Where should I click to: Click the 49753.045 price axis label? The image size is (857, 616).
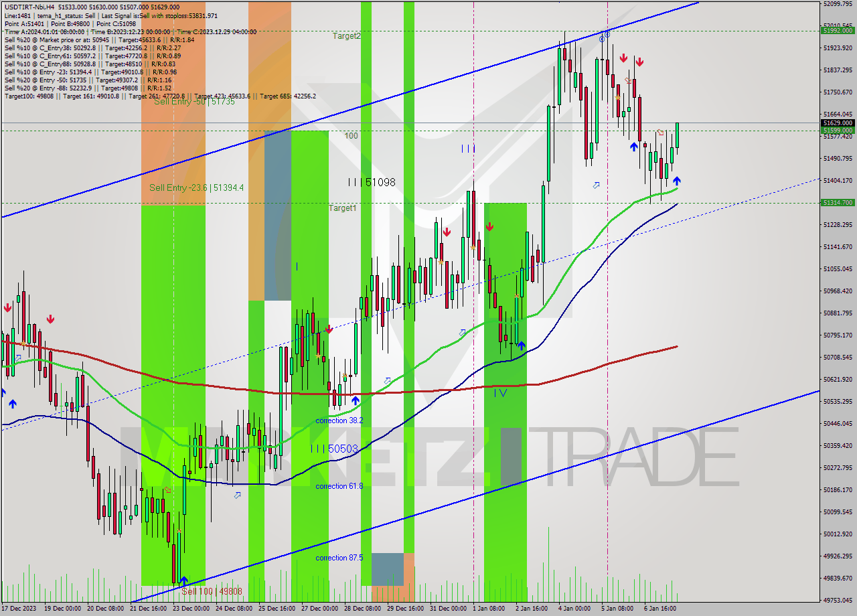click(x=838, y=600)
